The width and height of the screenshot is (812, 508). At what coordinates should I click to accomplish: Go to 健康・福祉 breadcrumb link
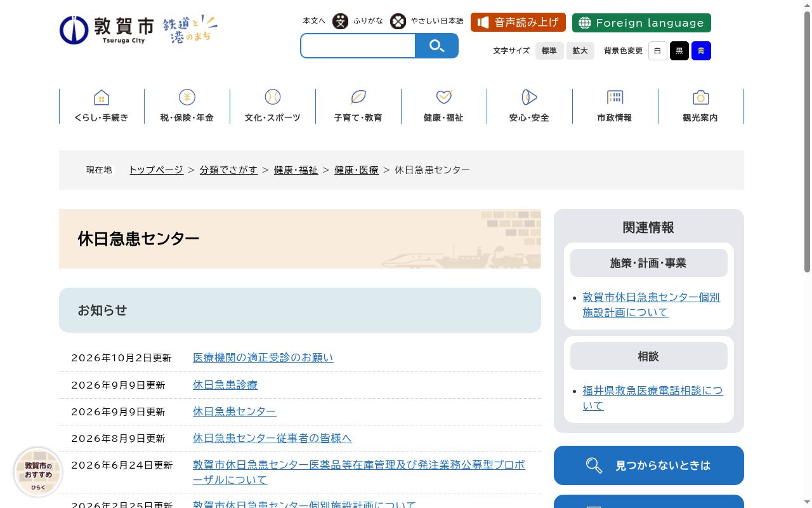tap(296, 170)
